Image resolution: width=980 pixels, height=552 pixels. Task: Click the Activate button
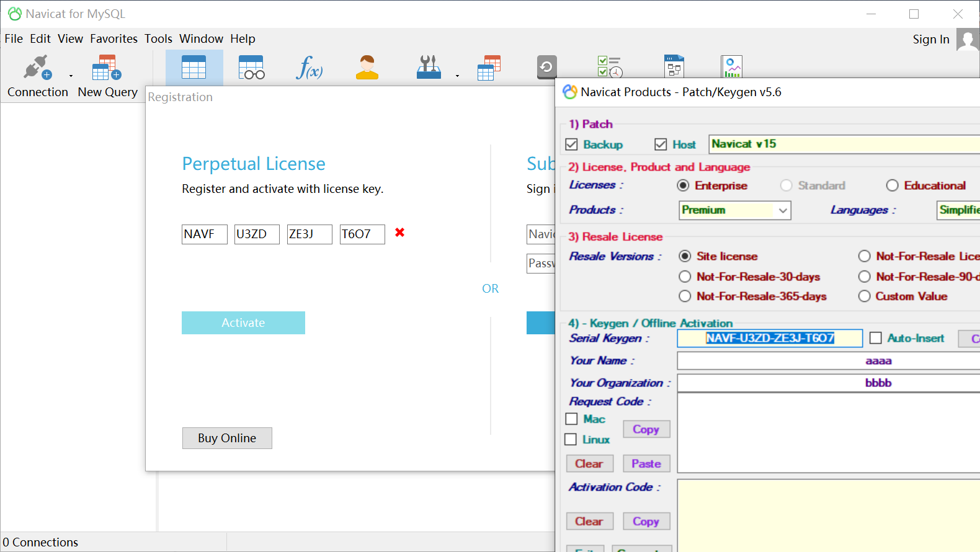pyautogui.click(x=243, y=323)
